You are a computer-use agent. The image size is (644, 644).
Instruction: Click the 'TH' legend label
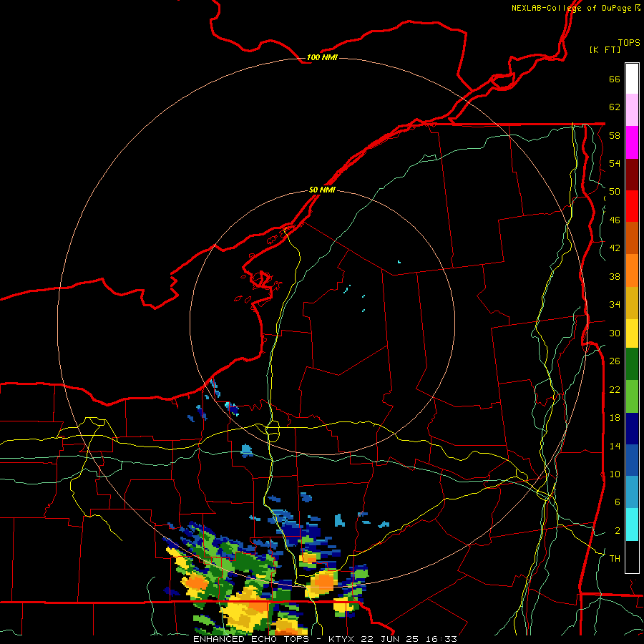point(615,559)
